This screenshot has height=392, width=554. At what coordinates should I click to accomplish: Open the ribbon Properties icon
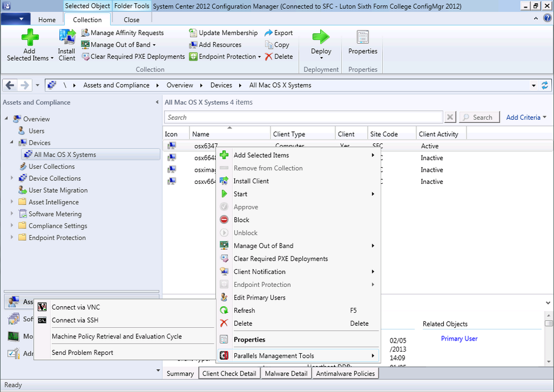click(363, 37)
